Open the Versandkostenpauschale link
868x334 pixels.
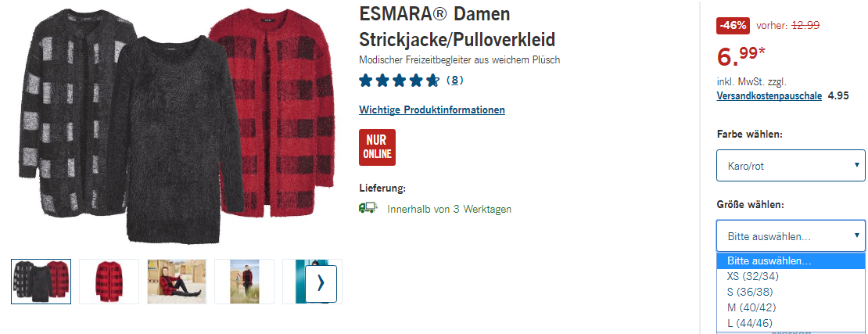(769, 96)
